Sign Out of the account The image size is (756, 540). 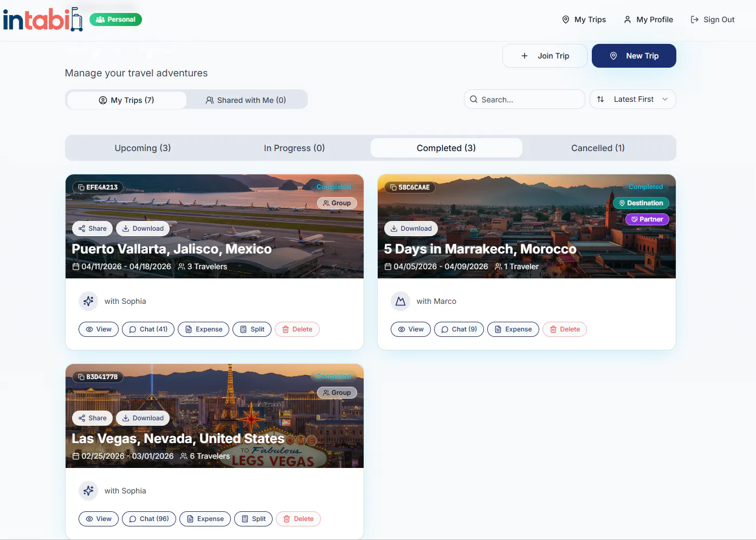point(713,19)
